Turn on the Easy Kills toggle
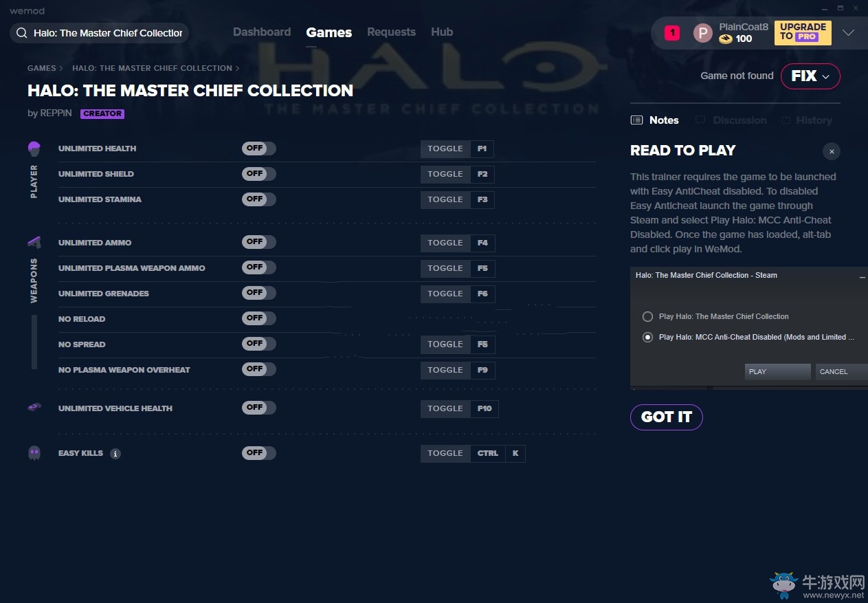This screenshot has width=868, height=603. point(258,453)
